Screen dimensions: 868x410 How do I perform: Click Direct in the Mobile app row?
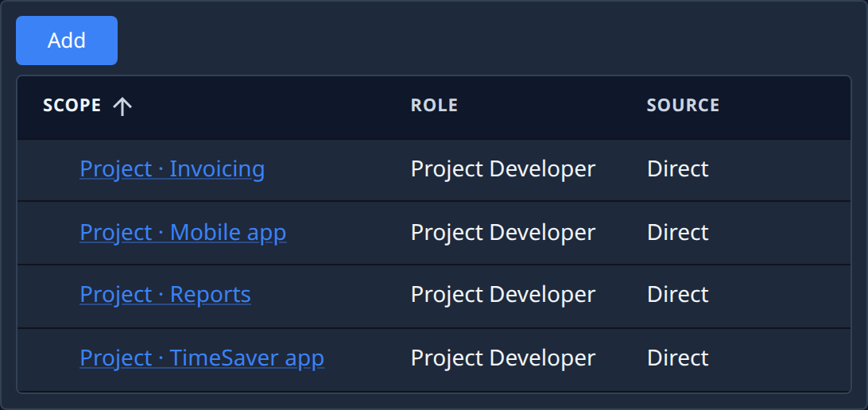[677, 232]
